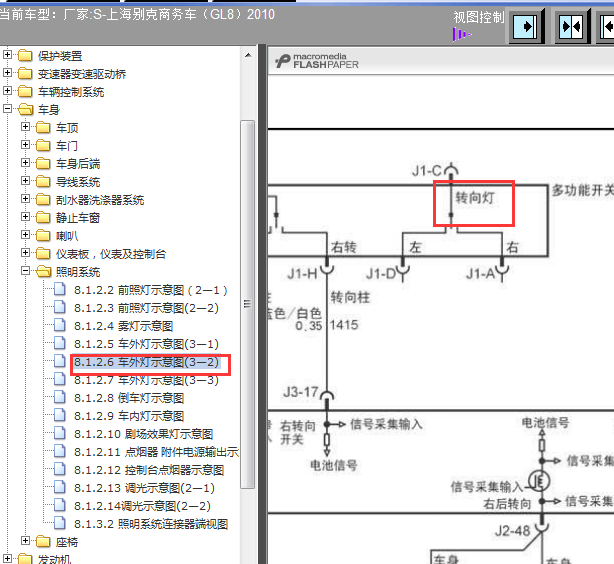The width and height of the screenshot is (614, 564).
Task: Click the view control right-arrow panel button
Action: pyautogui.click(x=527, y=26)
